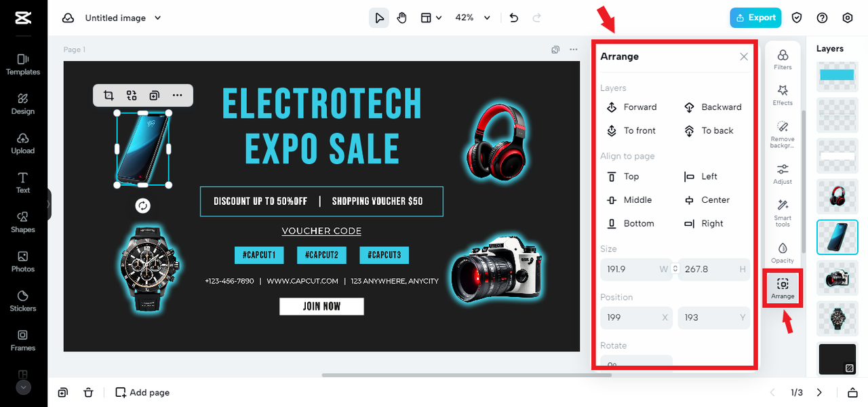Close the Arrange panel
Viewport: 868px width, 407px height.
pos(744,57)
